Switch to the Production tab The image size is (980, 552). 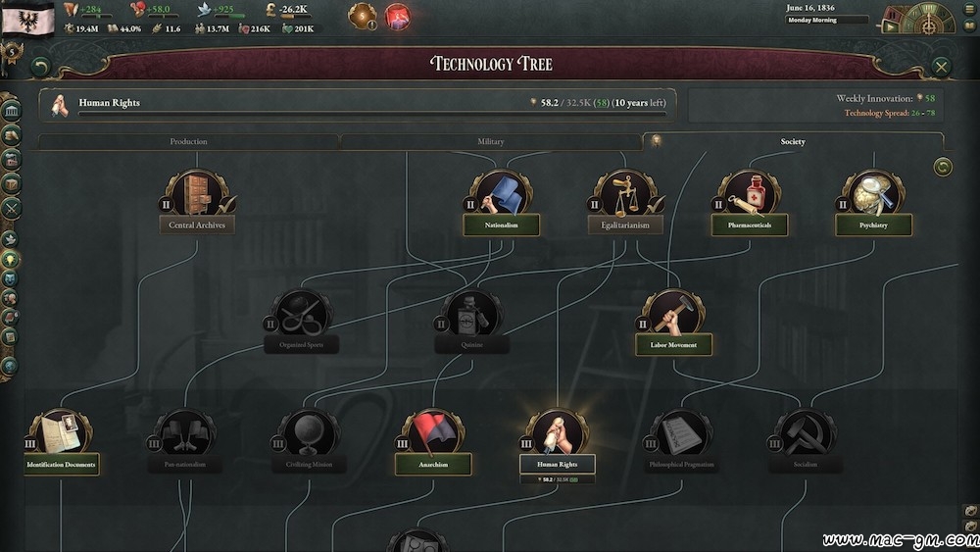[x=188, y=142]
